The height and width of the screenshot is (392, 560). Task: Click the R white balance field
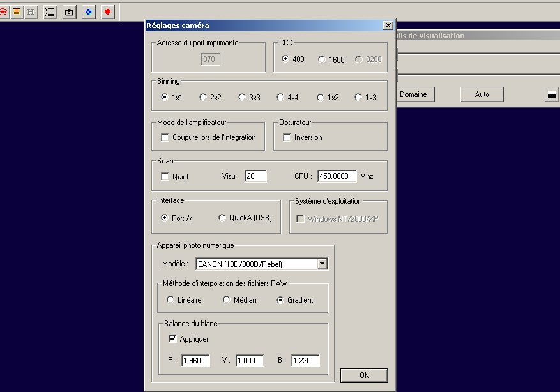[196, 361]
